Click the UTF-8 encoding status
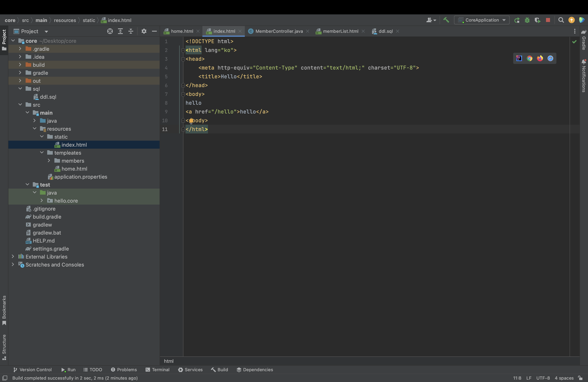The height and width of the screenshot is (382, 588). point(543,378)
